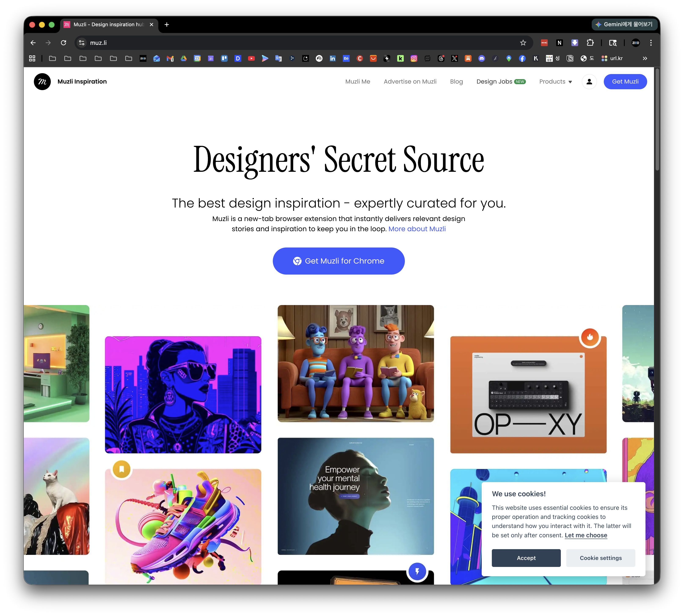Viewport: 684px width, 616px height.
Task: Open the Threads bookmark
Action: click(441, 59)
